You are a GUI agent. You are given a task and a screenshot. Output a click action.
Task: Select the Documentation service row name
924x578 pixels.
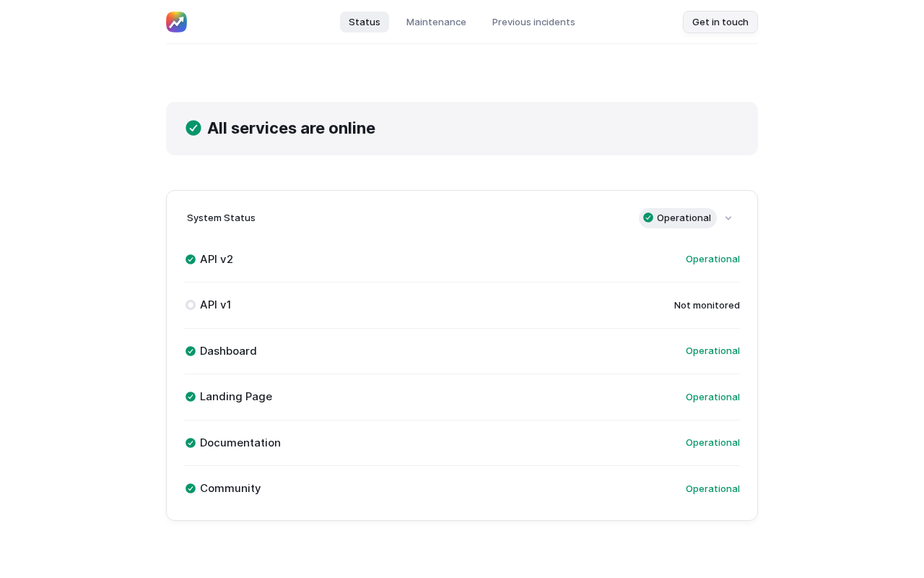pyautogui.click(x=240, y=443)
